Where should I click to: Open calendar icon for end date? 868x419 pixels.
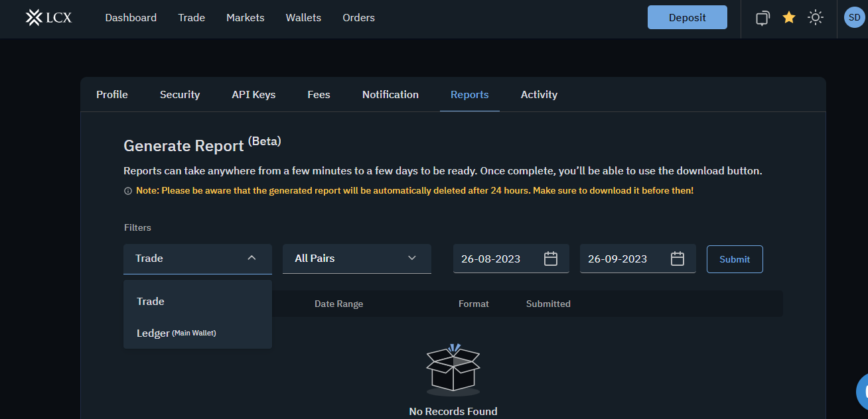678,259
